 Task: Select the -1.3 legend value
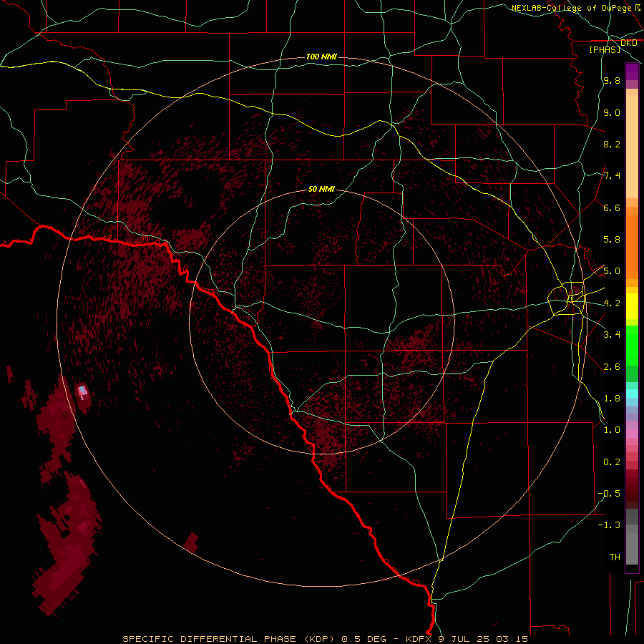(x=609, y=525)
